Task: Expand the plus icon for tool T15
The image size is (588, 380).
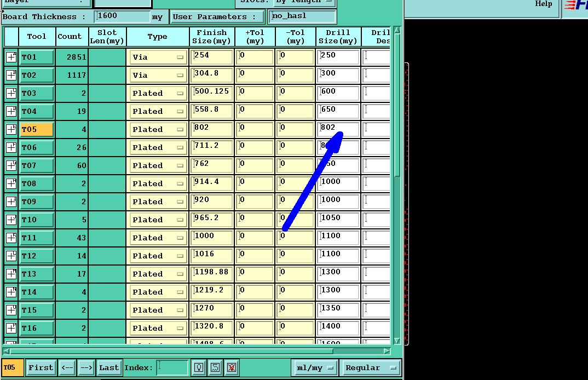Action: (x=11, y=310)
